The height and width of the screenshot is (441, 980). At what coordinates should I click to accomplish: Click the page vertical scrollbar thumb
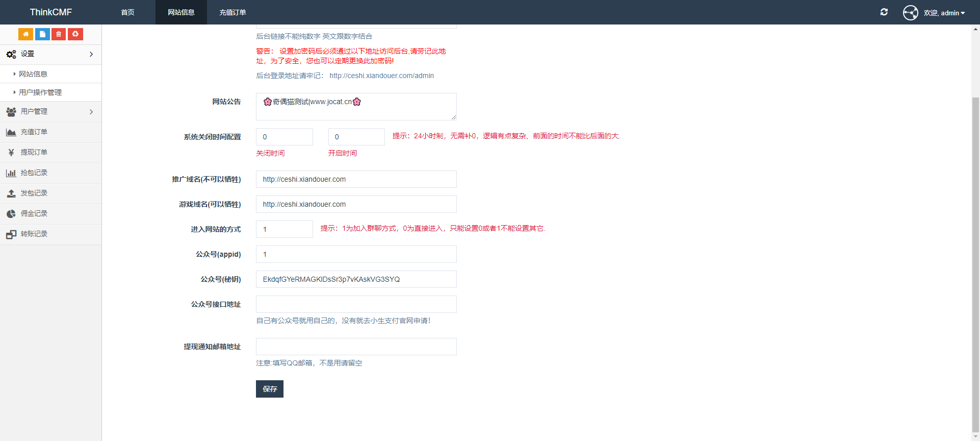click(x=975, y=264)
